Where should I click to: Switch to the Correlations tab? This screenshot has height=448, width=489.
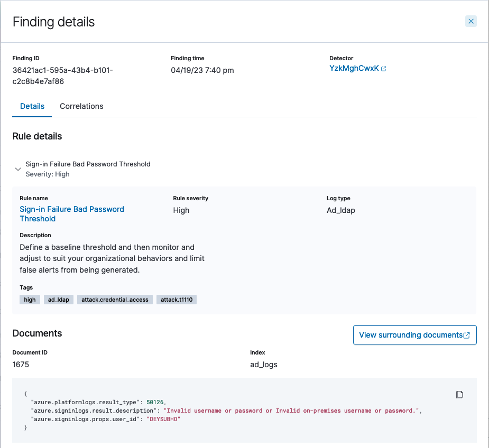(81, 106)
